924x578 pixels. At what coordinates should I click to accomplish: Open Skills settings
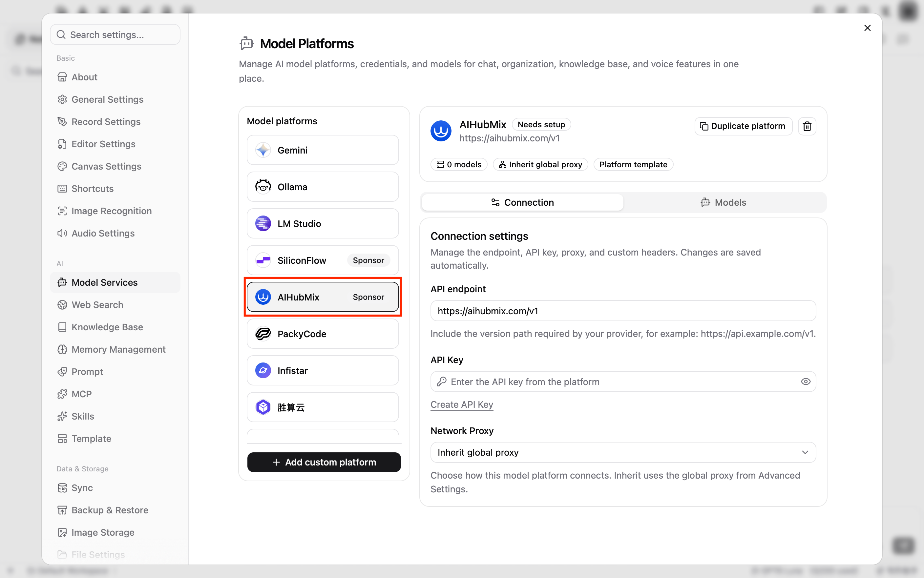[115, 416]
